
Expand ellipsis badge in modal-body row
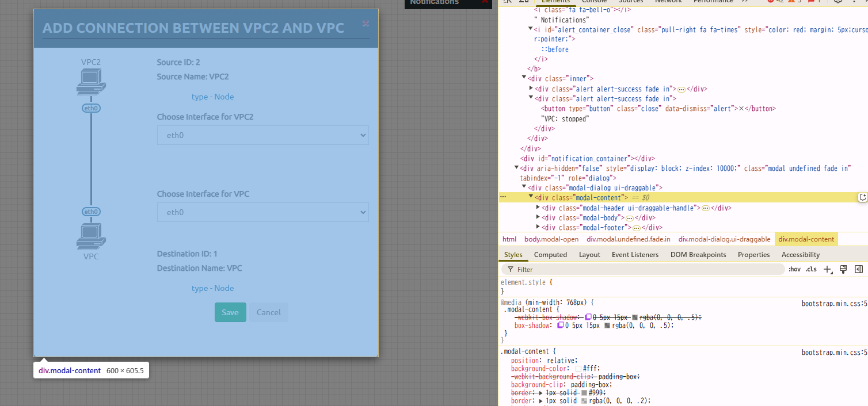[629, 218]
